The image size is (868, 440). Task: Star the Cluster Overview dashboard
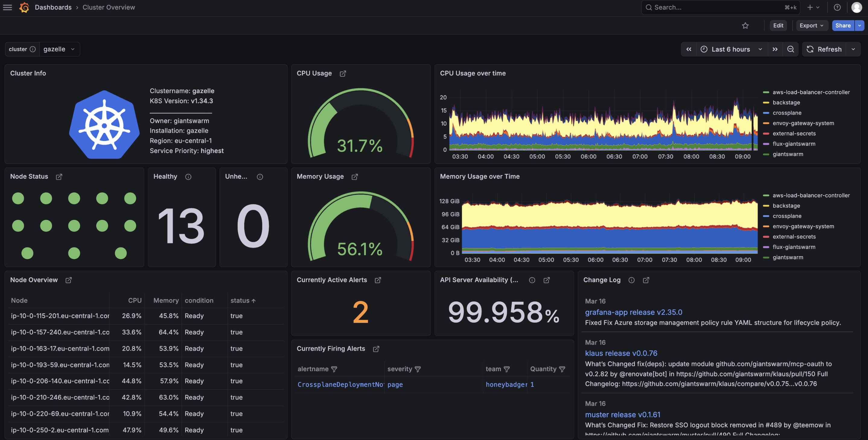tap(745, 25)
